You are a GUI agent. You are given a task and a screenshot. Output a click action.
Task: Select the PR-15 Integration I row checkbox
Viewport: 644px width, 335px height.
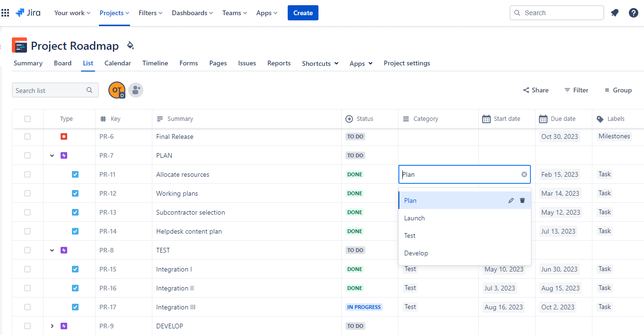pyautogui.click(x=27, y=269)
